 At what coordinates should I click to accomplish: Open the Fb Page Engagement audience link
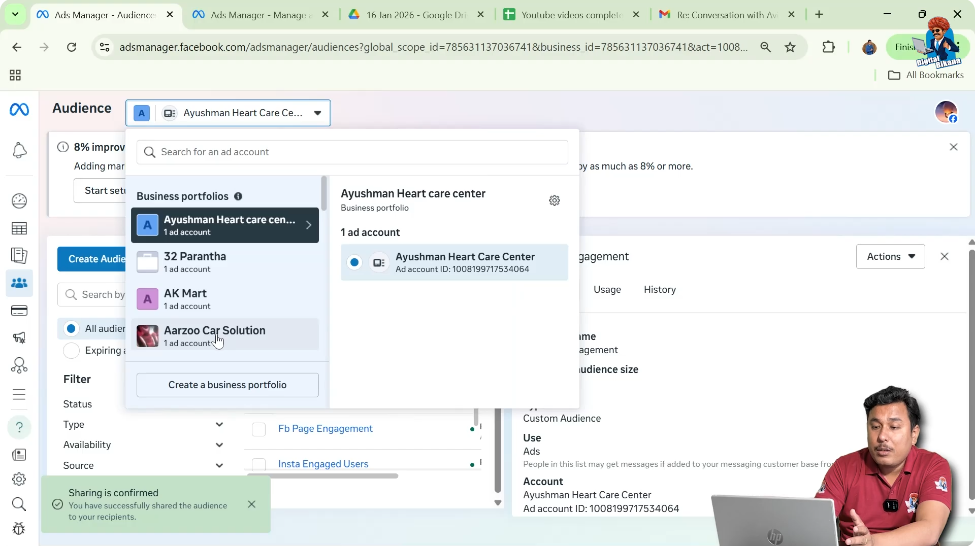coord(325,429)
